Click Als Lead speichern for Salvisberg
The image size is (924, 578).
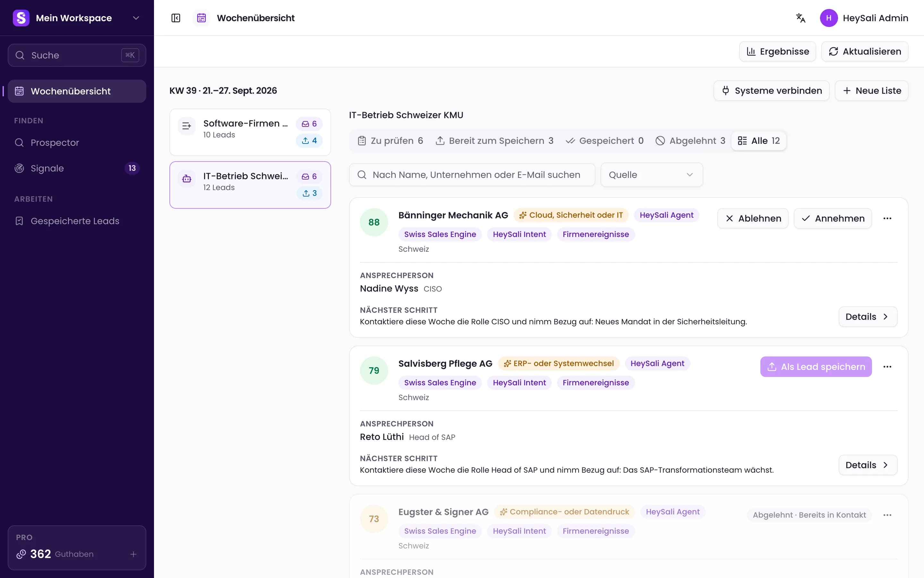coord(816,367)
